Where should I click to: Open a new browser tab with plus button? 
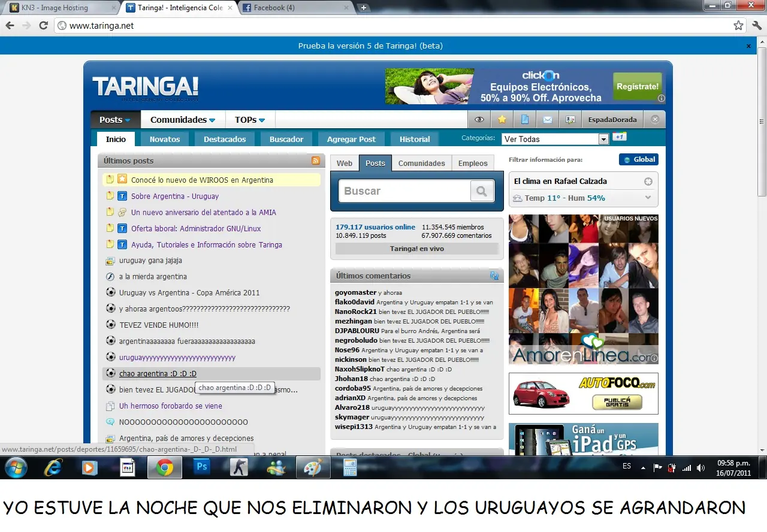[x=363, y=8]
